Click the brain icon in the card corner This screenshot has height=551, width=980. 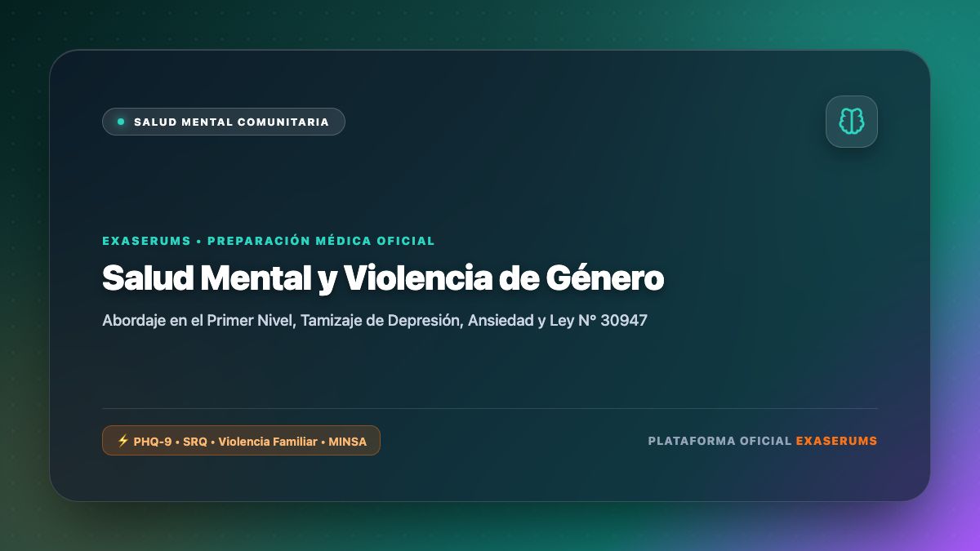[x=852, y=122]
